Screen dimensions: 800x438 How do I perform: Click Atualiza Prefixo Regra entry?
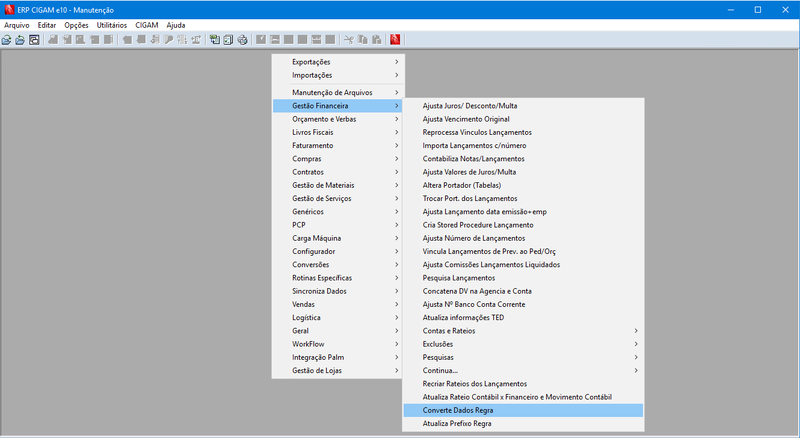(523, 424)
